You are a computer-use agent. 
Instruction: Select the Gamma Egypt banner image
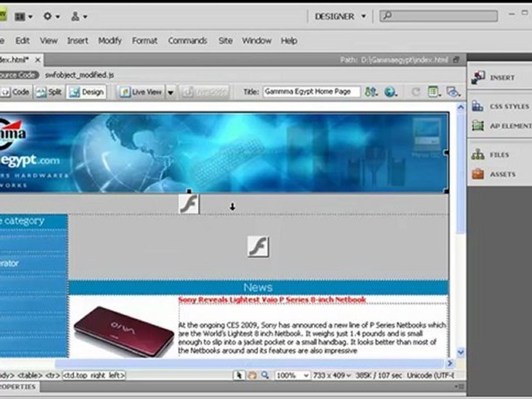224,153
